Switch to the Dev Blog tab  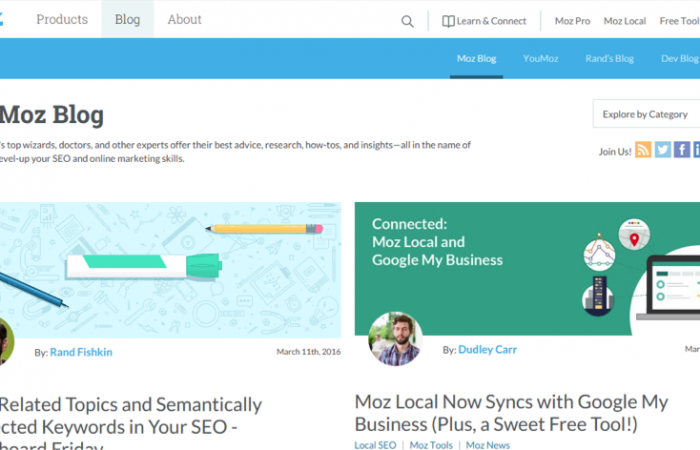tap(680, 58)
